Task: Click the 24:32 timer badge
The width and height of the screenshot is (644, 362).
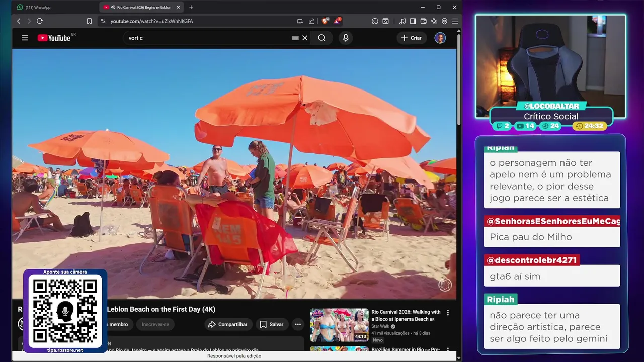Action: point(590,126)
